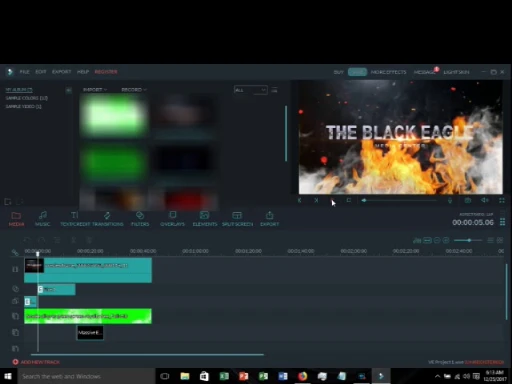Viewport: 512px width, 384px height.
Task: Take a snapshot with camera icon
Action: [x=468, y=200]
